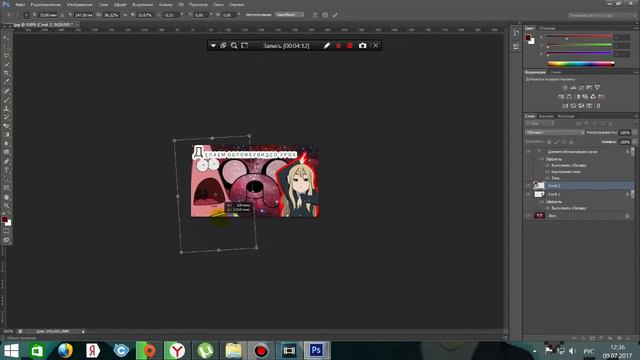Image resolution: width=640 pixels, height=360 pixels.
Task: Commit the transform with the checkmark icon
Action: tap(335, 15)
